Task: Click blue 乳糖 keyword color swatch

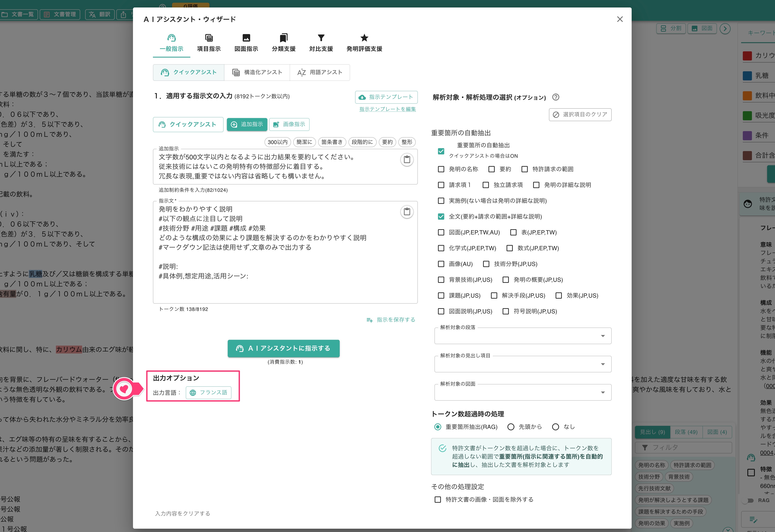Action: 747,76
